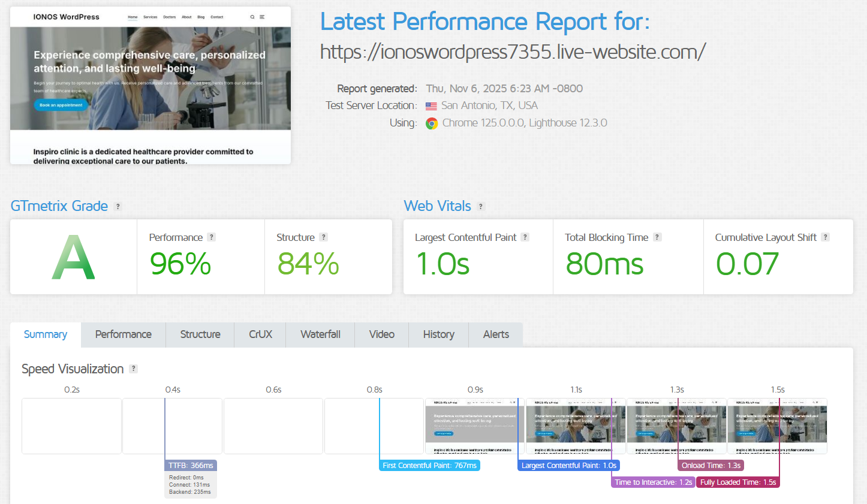Viewport: 867px width, 504px height.
Task: Click the 1.1s filmstrip frame
Action: [576, 426]
